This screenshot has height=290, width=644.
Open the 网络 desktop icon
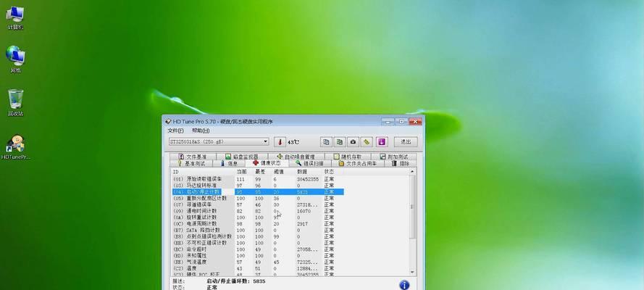pyautogui.click(x=15, y=59)
